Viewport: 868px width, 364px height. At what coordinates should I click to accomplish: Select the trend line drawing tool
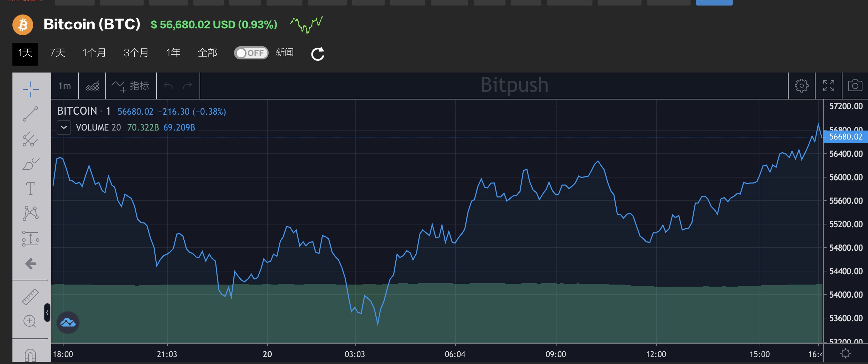pyautogui.click(x=30, y=114)
